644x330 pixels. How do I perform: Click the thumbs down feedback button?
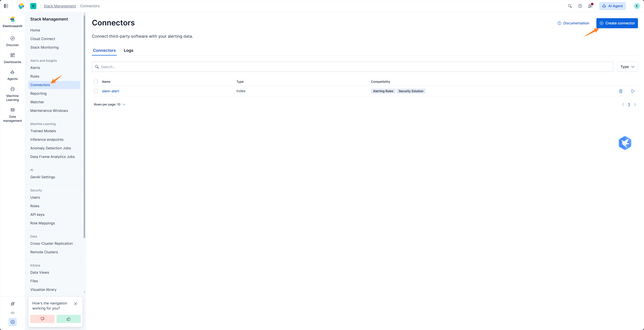42,319
